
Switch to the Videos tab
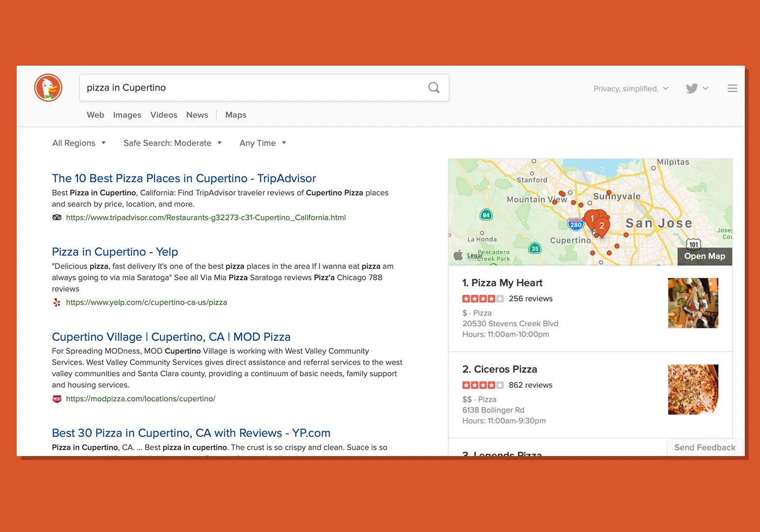pyautogui.click(x=164, y=115)
